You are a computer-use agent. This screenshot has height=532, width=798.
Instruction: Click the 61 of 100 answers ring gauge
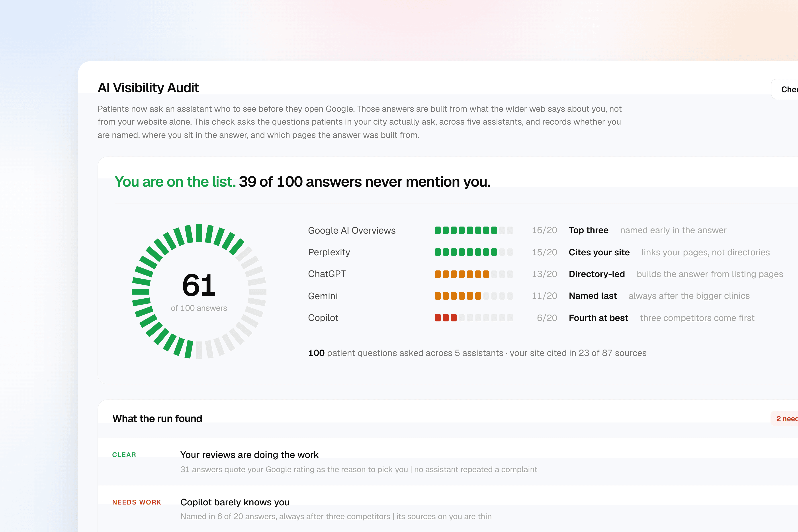(199, 291)
